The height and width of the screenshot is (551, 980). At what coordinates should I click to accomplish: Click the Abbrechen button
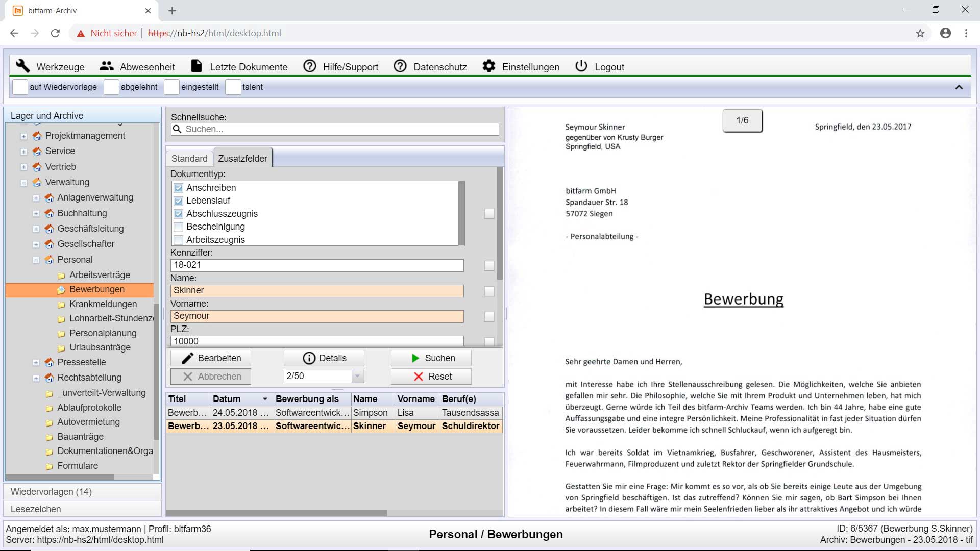211,377
